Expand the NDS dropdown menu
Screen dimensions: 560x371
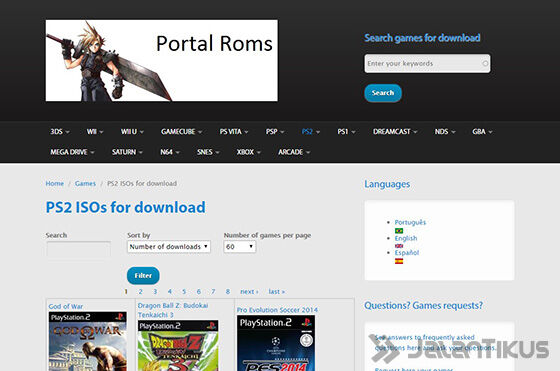pos(445,132)
